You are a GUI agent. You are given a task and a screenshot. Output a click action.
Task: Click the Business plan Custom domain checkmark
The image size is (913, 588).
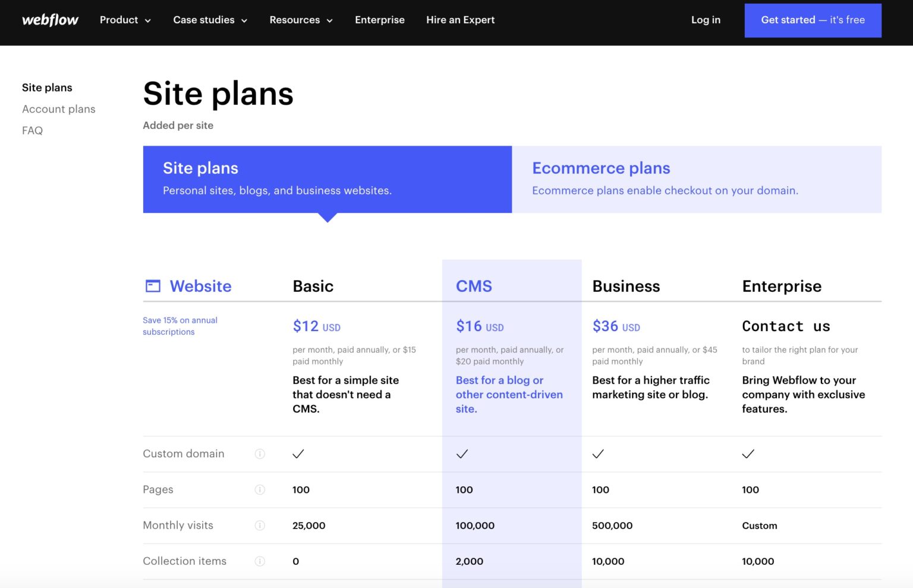tap(598, 454)
